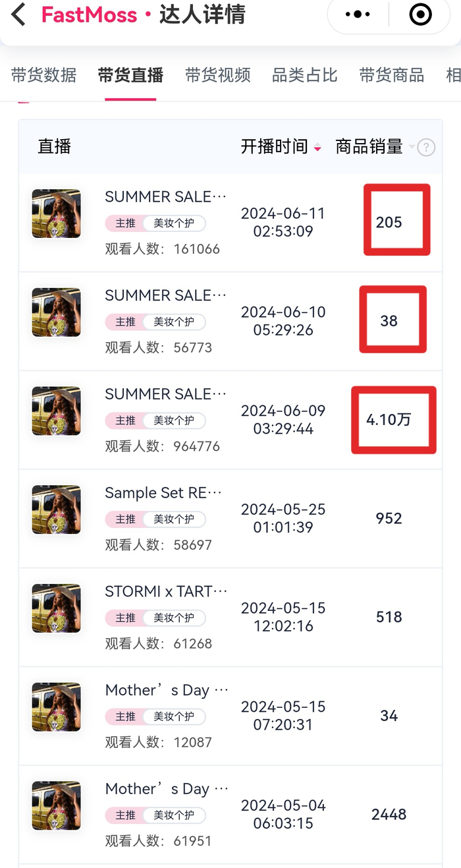This screenshot has width=461, height=868.
Task: Open the 品类占比 tab
Action: coord(304,75)
